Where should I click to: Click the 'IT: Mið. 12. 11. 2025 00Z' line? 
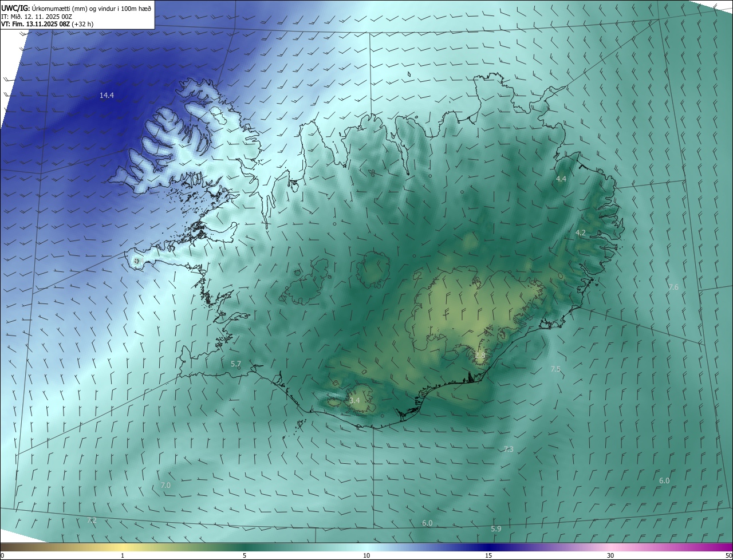coord(37,16)
